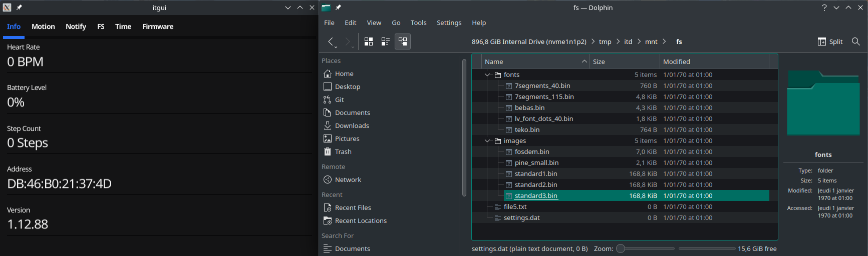Click the large fonts folder preview icon
This screenshot has width=868, height=256.
click(823, 103)
